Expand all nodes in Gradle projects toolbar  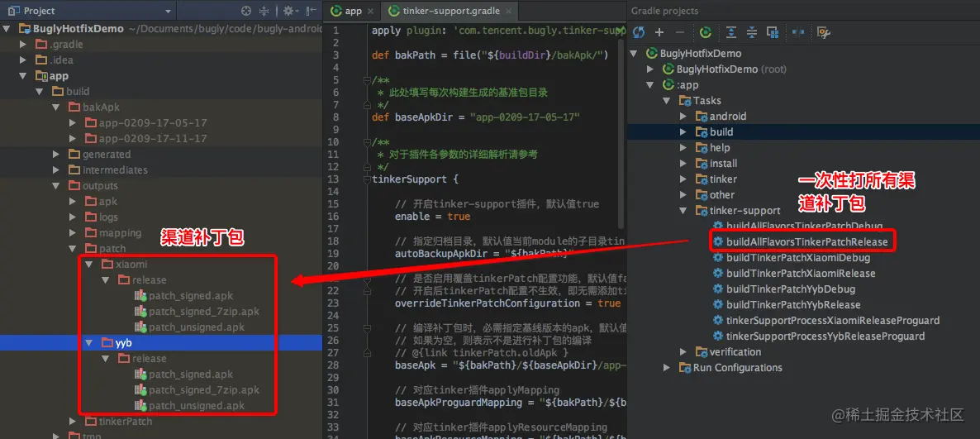[x=730, y=32]
